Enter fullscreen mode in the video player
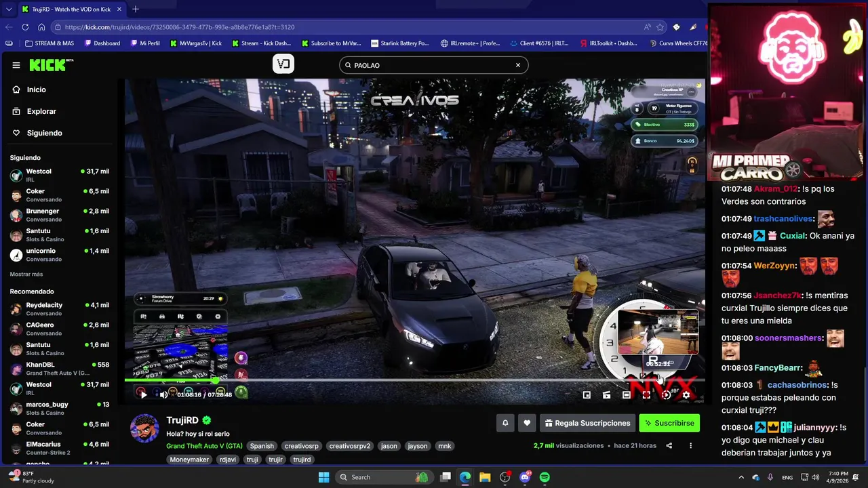868x488 pixels. pyautogui.click(x=646, y=395)
